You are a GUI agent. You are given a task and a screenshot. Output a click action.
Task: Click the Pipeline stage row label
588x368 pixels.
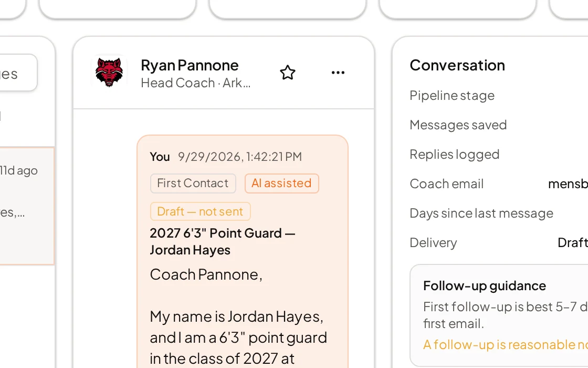click(452, 95)
